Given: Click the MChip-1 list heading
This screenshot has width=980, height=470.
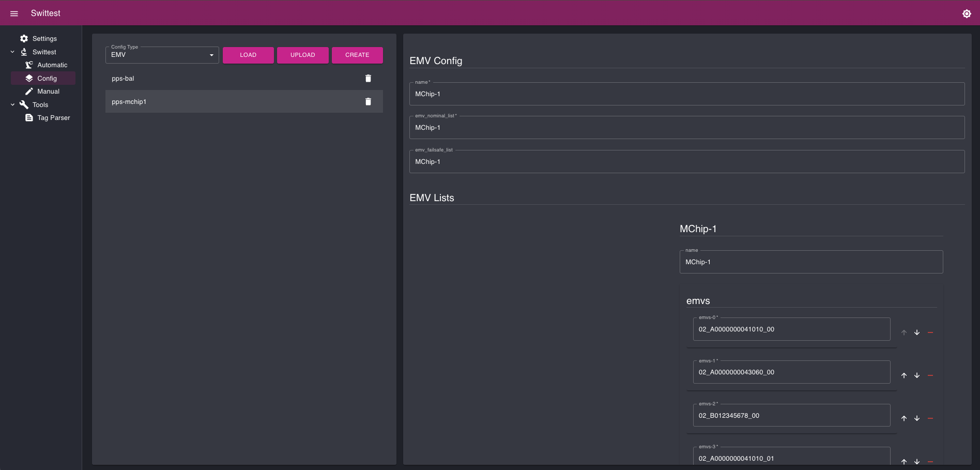Looking at the screenshot, I should pyautogui.click(x=698, y=229).
